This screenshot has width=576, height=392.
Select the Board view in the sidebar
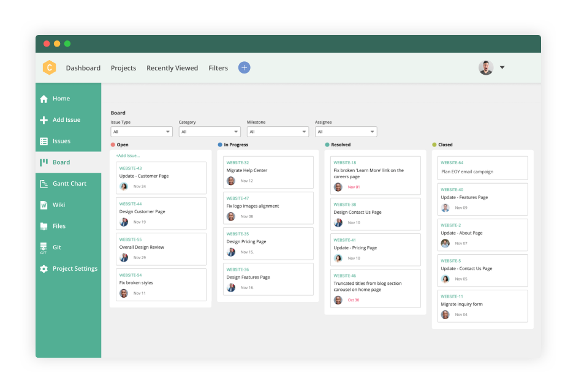click(61, 162)
